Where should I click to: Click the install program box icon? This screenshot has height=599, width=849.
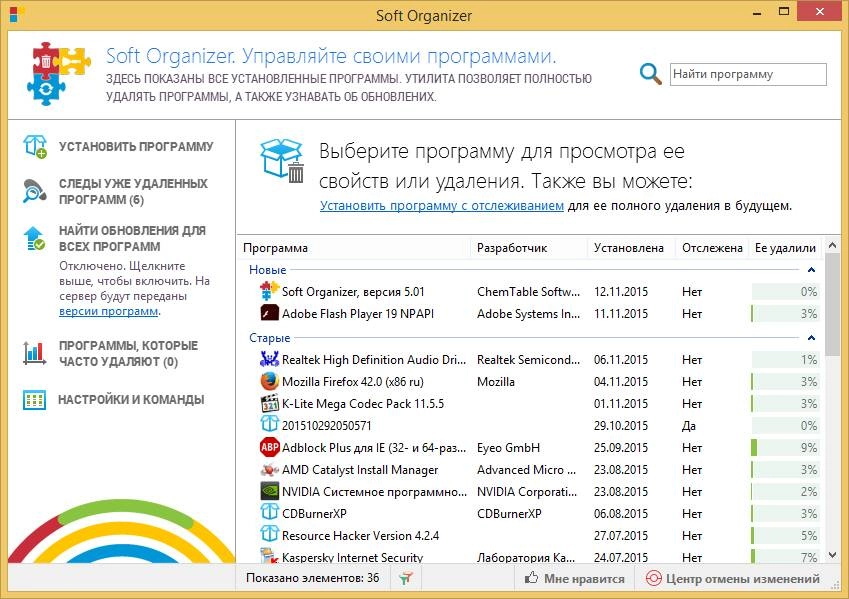pyautogui.click(x=35, y=147)
